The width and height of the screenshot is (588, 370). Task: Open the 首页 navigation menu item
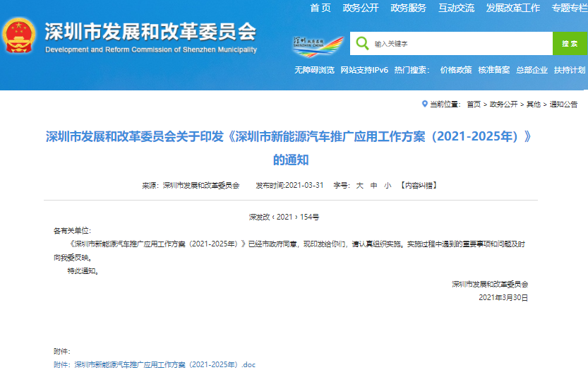tap(320, 8)
